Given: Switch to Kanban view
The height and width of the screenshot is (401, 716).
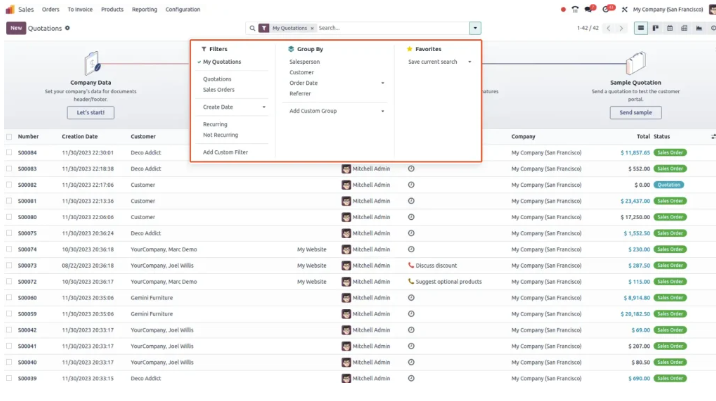Looking at the screenshot, I should pos(656,28).
